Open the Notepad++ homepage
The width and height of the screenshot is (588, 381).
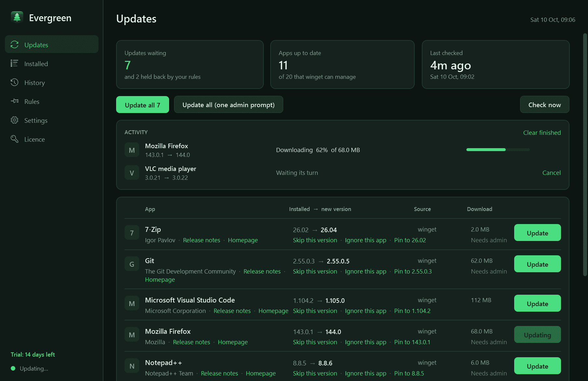[261, 373]
